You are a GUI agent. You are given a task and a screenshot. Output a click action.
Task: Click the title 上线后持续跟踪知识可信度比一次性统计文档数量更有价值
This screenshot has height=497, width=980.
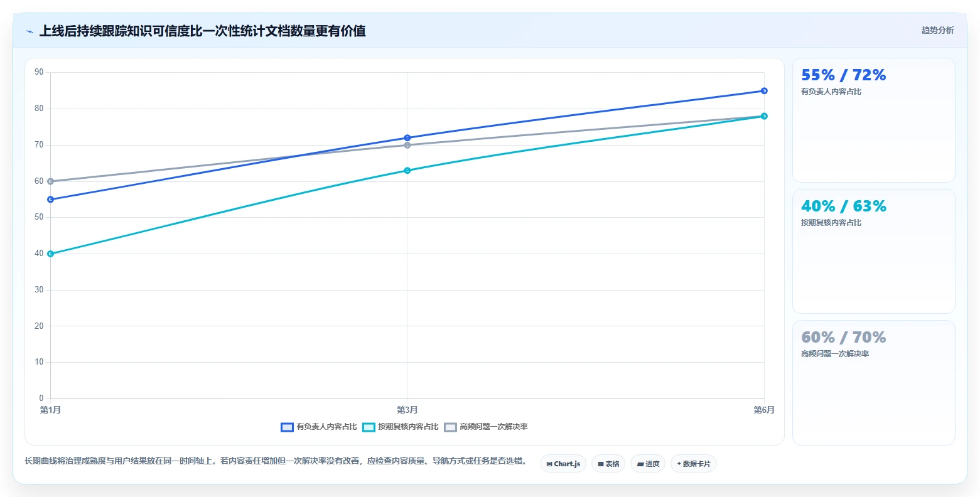click(202, 31)
